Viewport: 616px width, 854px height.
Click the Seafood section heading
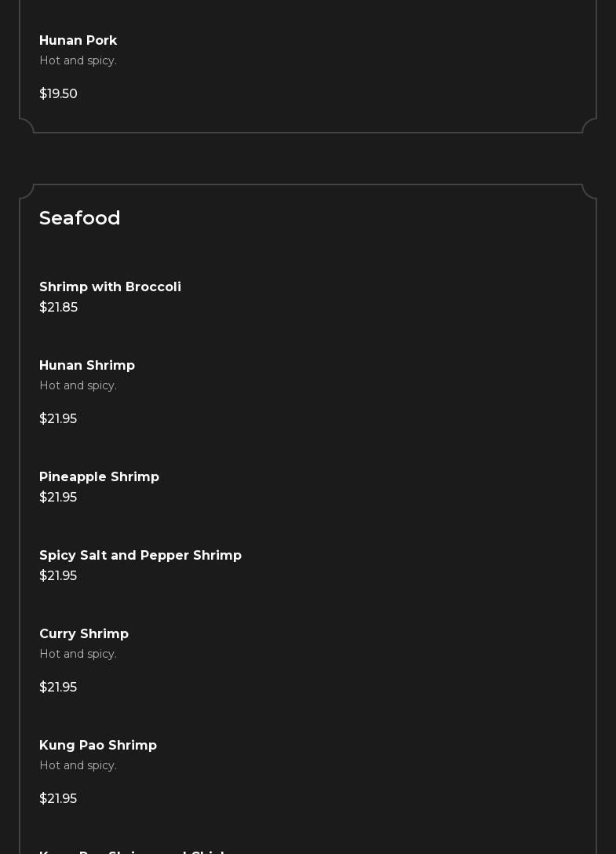(x=80, y=217)
